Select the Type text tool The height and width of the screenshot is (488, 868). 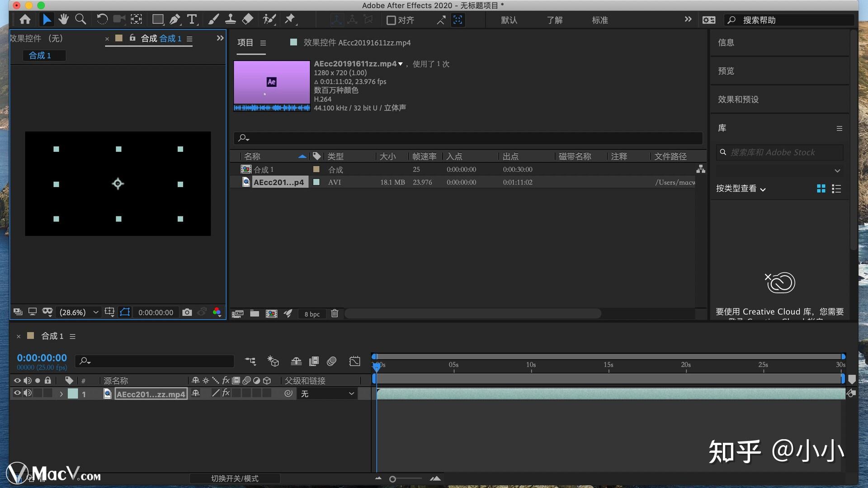tap(192, 19)
